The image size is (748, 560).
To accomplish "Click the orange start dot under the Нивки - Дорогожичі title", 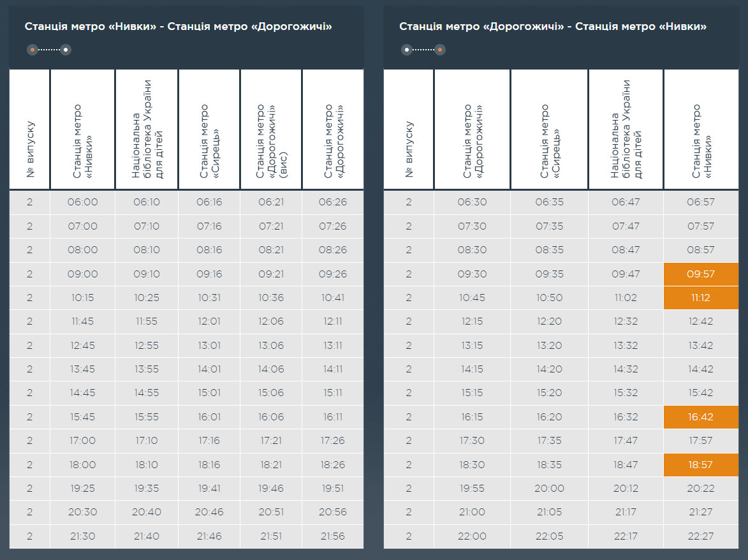I will 32,50.
